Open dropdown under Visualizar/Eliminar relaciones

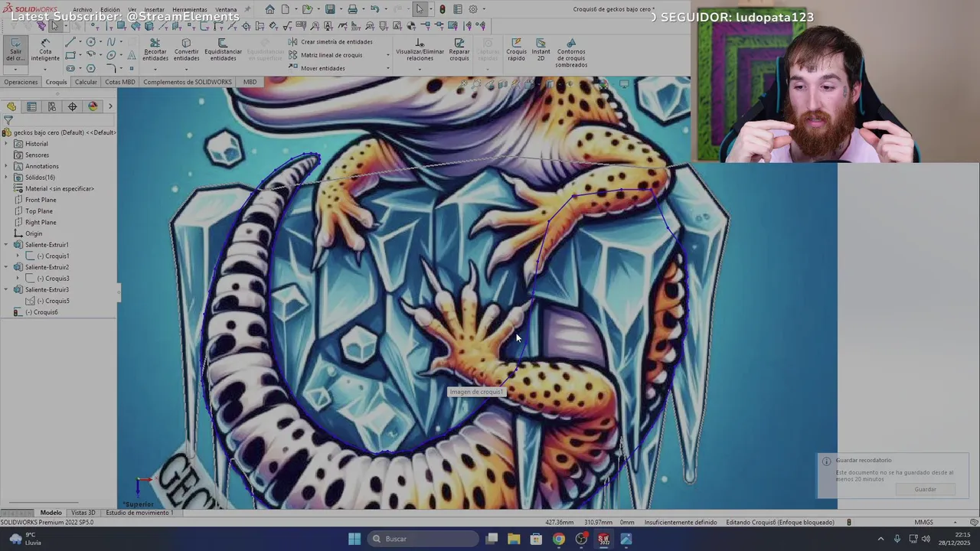[x=420, y=69]
